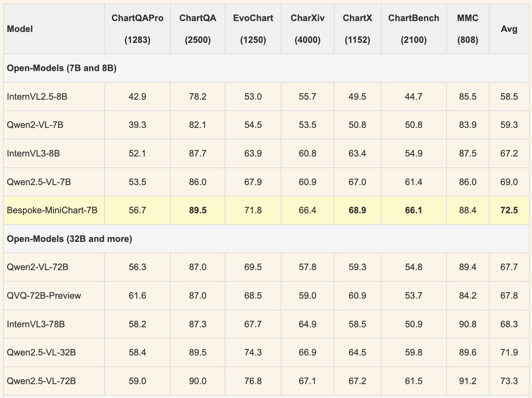532x398 pixels.
Task: Select the Open-Models (7B and 8B) section heading
Action: click(x=62, y=69)
